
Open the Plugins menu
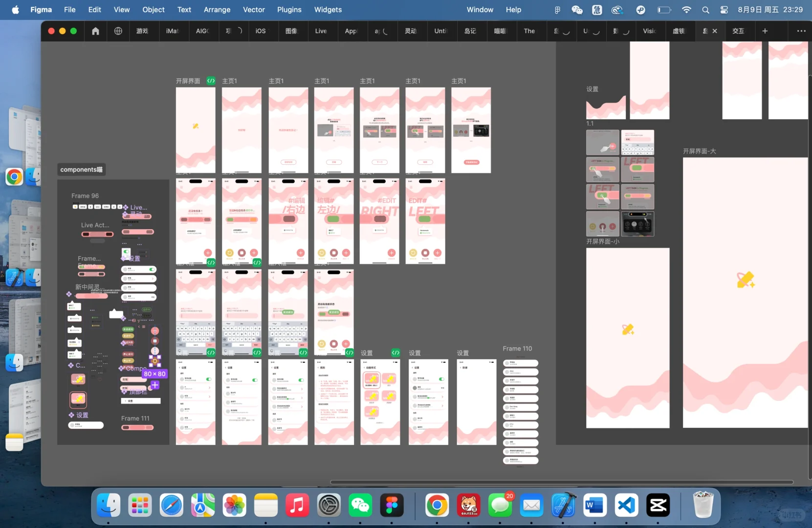[289, 10]
